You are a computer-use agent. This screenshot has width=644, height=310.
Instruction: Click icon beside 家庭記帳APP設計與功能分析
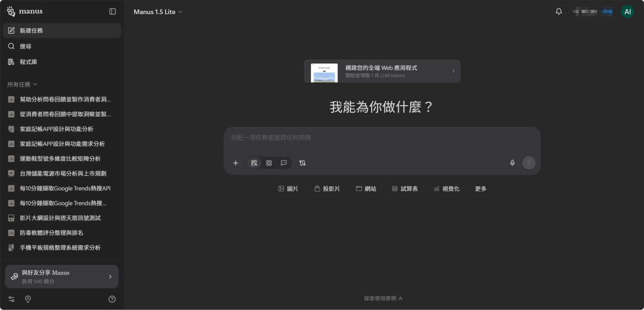tap(12, 129)
